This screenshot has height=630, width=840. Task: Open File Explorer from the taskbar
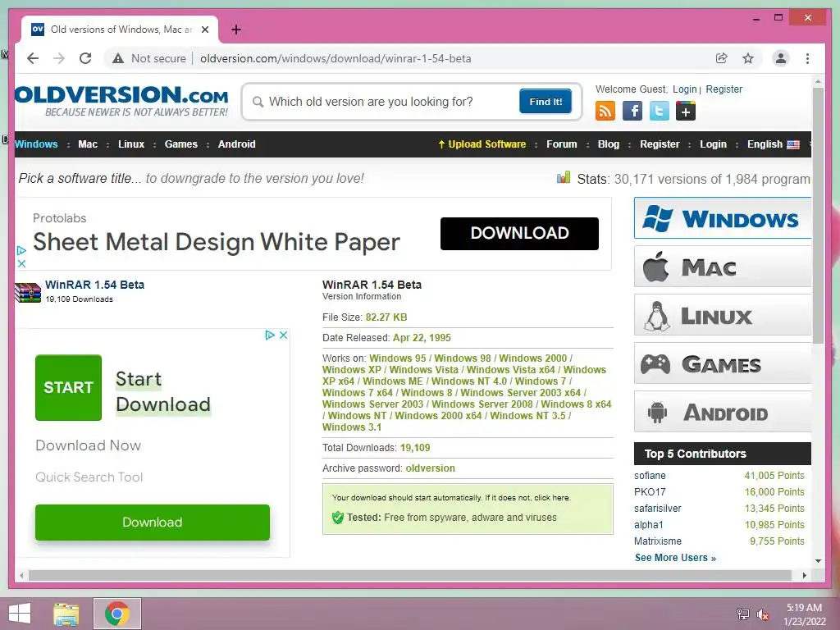point(66,614)
